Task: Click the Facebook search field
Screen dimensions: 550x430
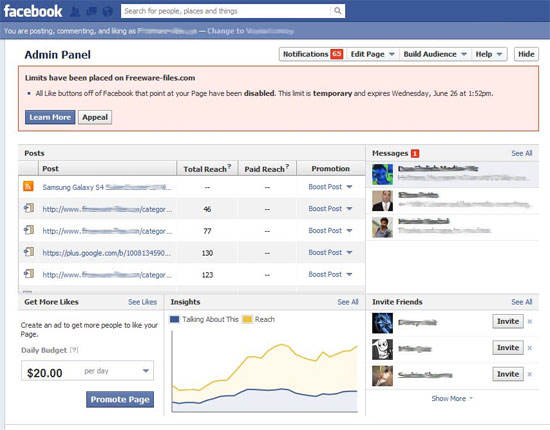Action: pyautogui.click(x=226, y=11)
